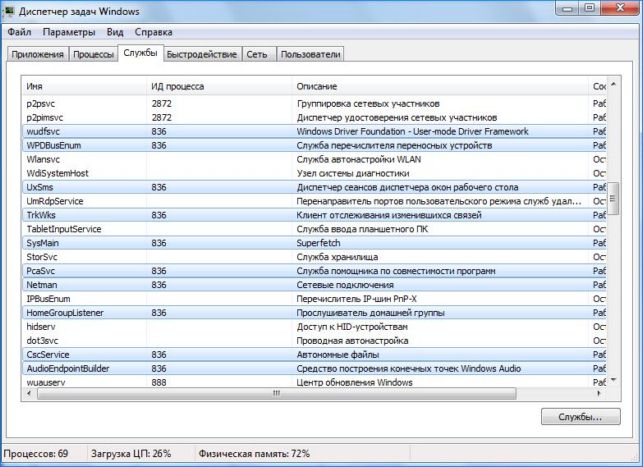This screenshot has width=643, height=467.
Task: Select the Netman service row
Action: [314, 285]
